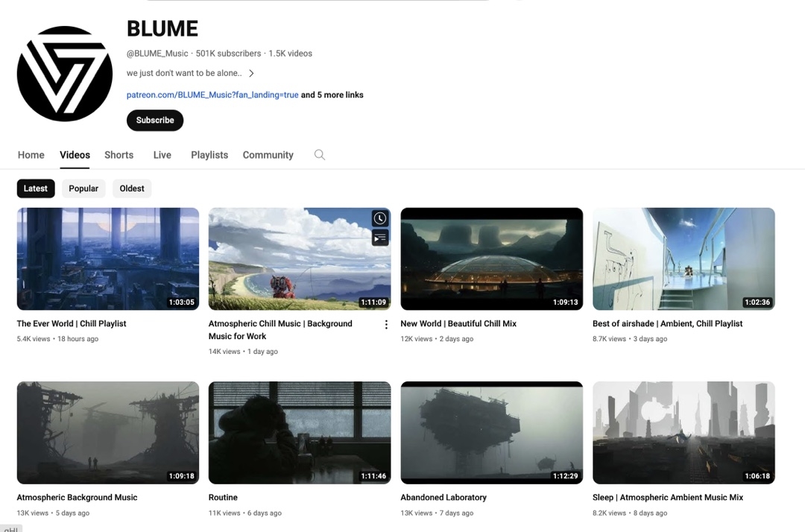Click the '1:12:29' duration badge
Viewport: 805px width, 532px height.
point(565,476)
